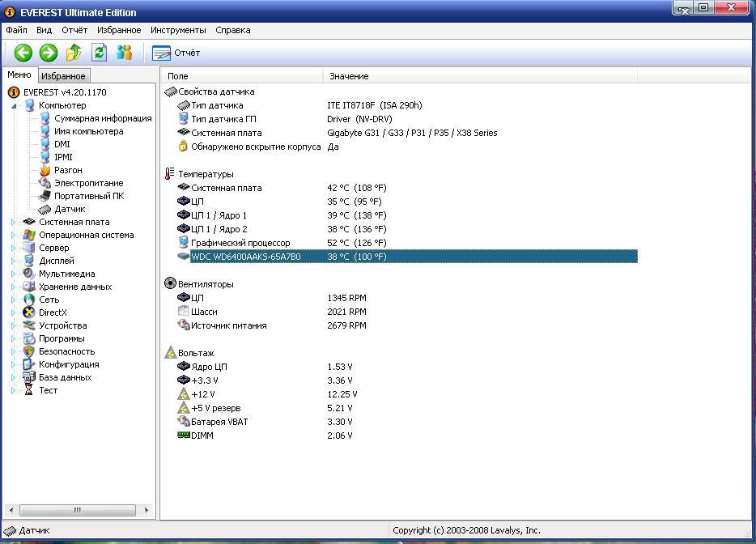Open the Справка menu
Image resolution: width=756 pixels, height=544 pixels.
(233, 30)
